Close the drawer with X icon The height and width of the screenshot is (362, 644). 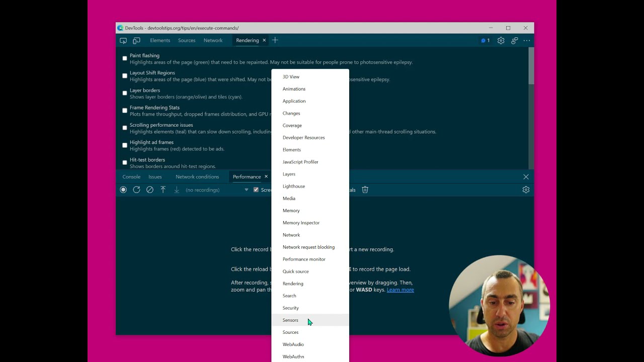click(x=526, y=176)
